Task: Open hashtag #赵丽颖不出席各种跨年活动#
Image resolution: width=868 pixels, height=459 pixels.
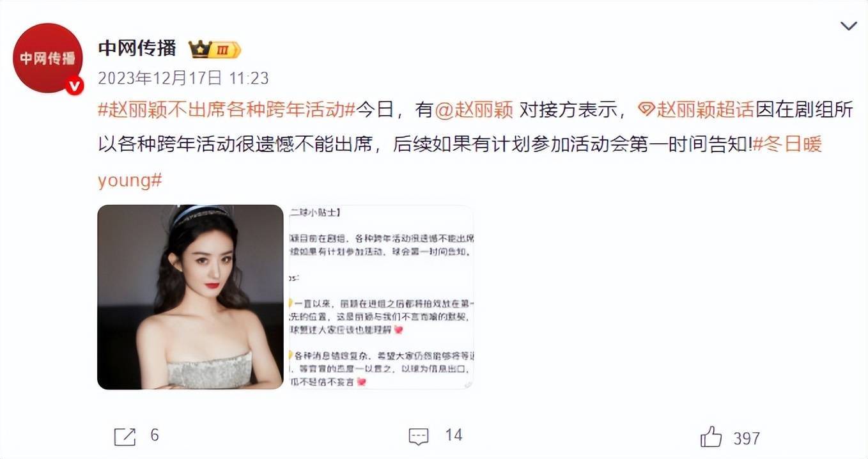Action: pyautogui.click(x=226, y=109)
